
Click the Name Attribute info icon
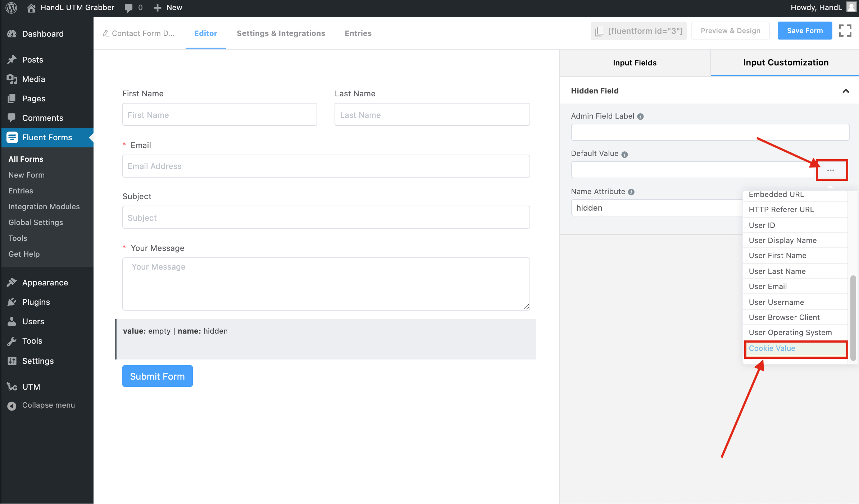(x=631, y=192)
